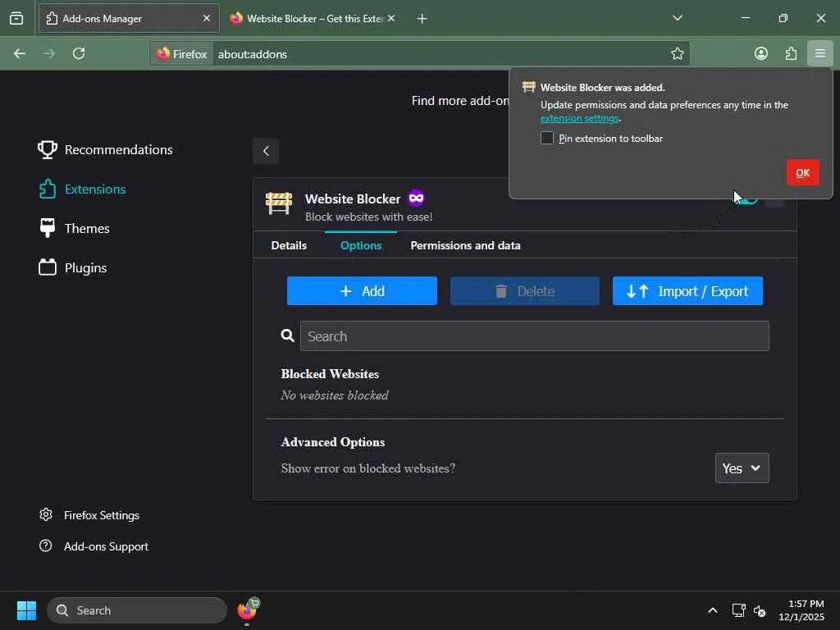Show hidden system tray icons
The image size is (840, 630).
pos(713,610)
